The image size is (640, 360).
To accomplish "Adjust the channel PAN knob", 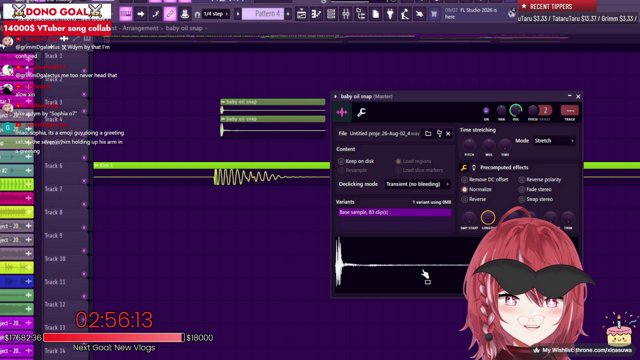I will 501,110.
